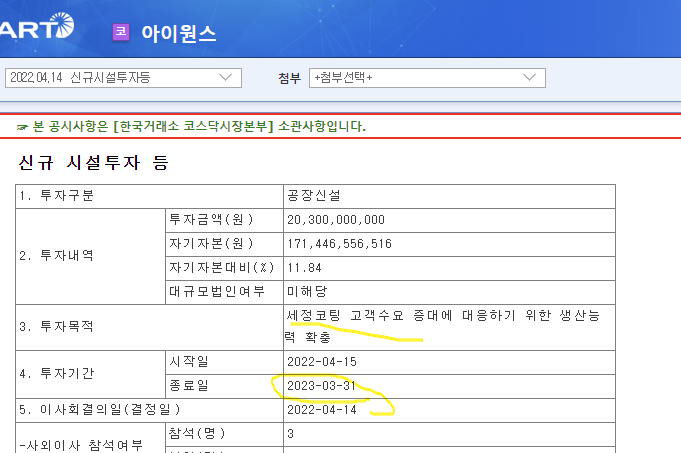
Task: Click the 신규 시설투자 등 heading
Action: (x=93, y=163)
